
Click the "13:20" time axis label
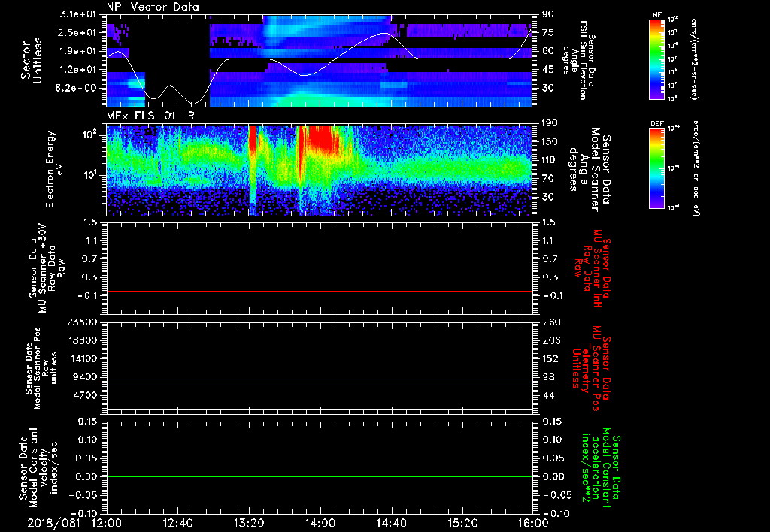tap(249, 523)
